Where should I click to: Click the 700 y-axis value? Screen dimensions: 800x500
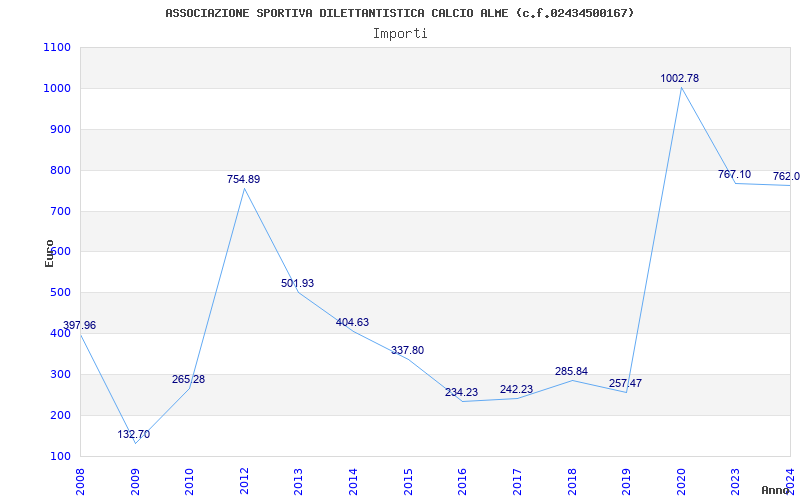point(60,211)
